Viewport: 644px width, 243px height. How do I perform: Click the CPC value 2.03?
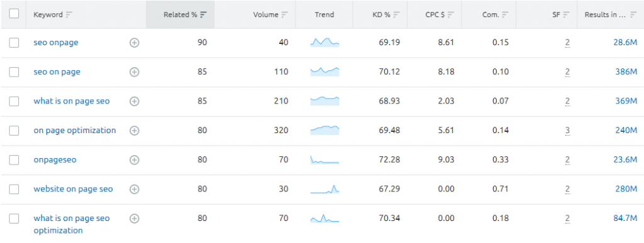pos(446,101)
